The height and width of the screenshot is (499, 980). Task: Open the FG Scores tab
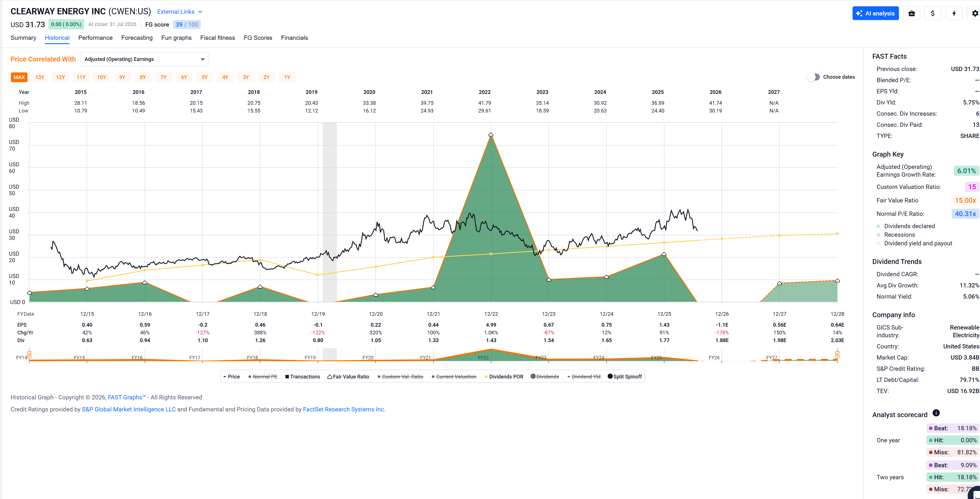[x=258, y=38]
